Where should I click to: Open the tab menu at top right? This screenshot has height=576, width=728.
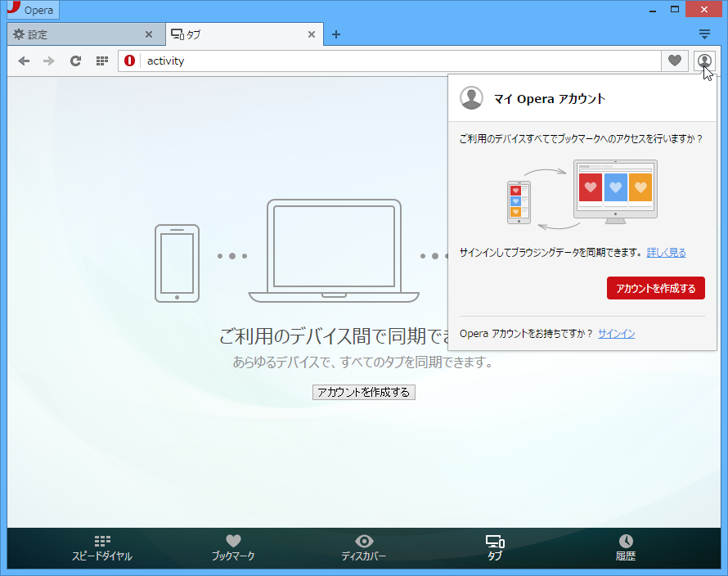coord(704,34)
